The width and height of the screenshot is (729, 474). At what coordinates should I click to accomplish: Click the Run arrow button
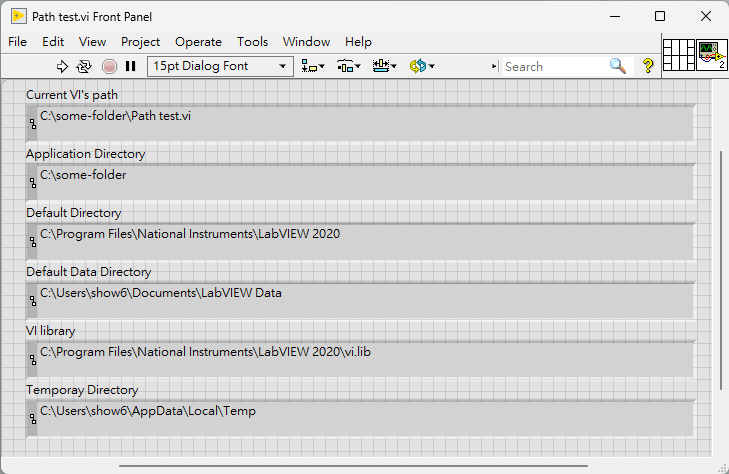click(x=62, y=66)
